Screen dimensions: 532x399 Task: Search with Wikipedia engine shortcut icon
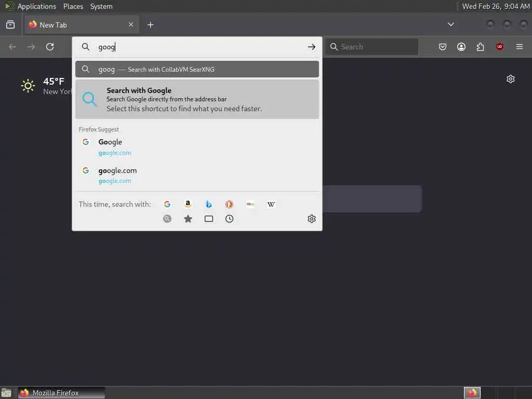(271, 204)
